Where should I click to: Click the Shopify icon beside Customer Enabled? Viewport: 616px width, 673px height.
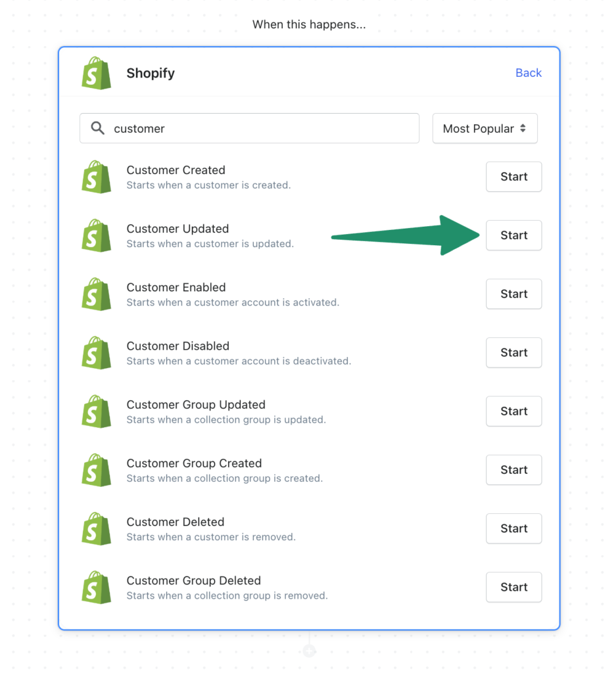coord(96,294)
